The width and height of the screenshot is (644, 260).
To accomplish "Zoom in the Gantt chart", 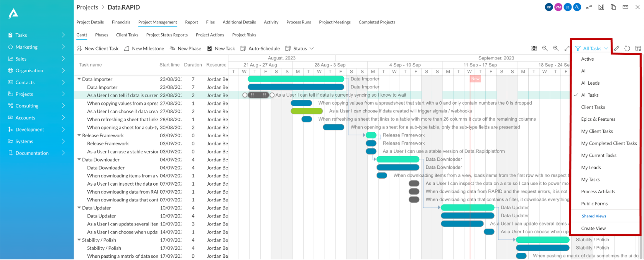I will (556, 48).
